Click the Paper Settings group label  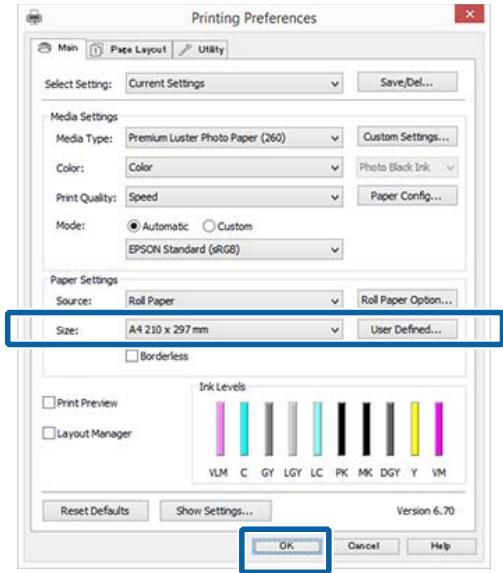84,280
